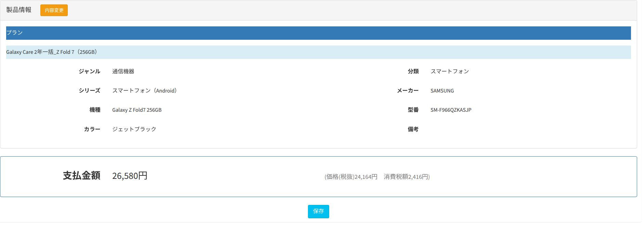This screenshot has height=233, width=644.
Task: Click the カラー label
Action: [92, 129]
